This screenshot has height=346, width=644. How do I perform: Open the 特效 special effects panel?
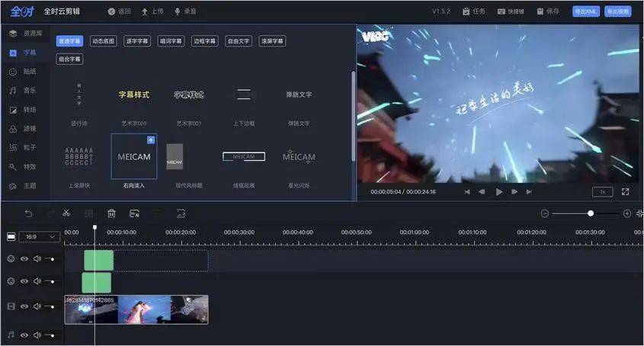[24, 166]
